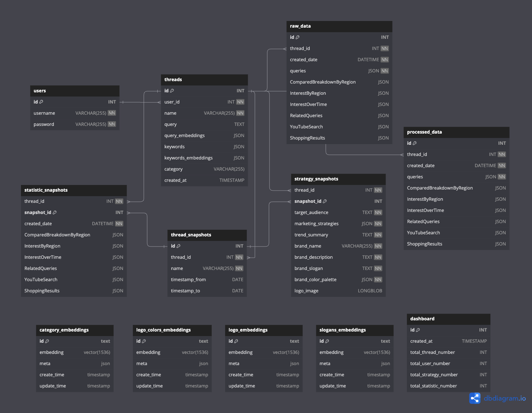Select the logo_colors_embeddings table header

[172, 330]
